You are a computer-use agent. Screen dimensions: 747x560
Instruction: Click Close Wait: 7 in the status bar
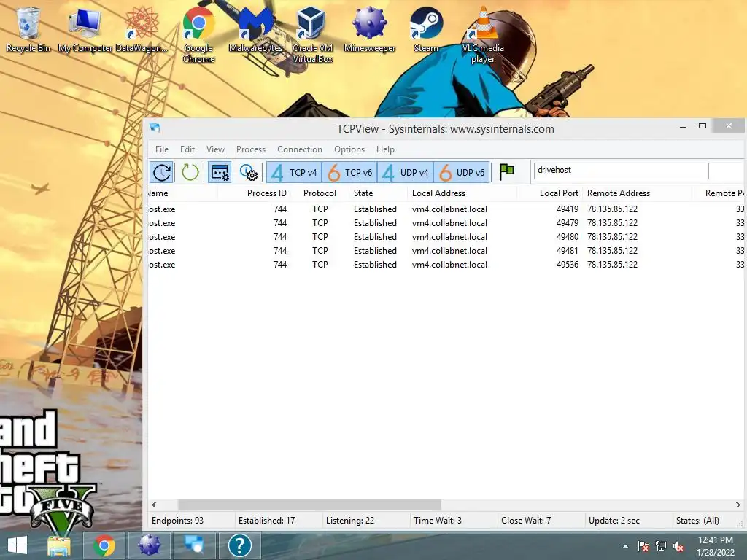(x=526, y=521)
